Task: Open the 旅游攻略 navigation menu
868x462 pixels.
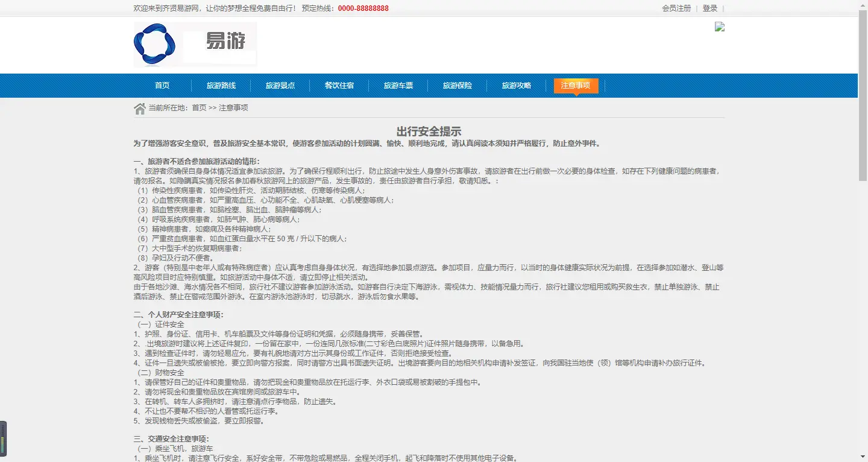Action: click(516, 86)
